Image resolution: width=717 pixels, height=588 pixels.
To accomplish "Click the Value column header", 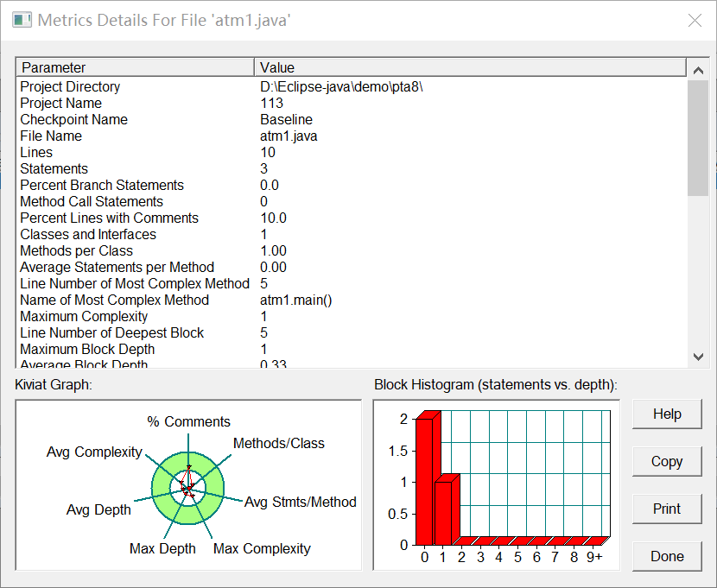I will pos(470,67).
